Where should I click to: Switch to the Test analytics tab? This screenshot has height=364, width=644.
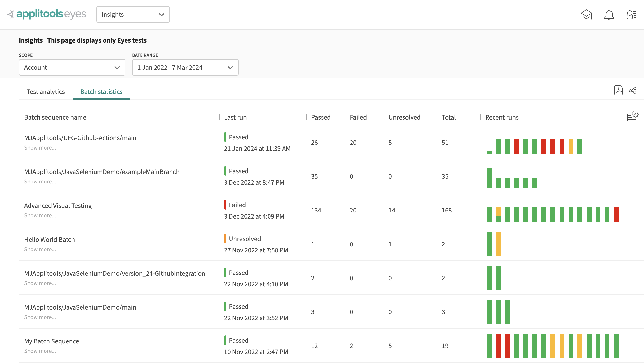tap(45, 91)
